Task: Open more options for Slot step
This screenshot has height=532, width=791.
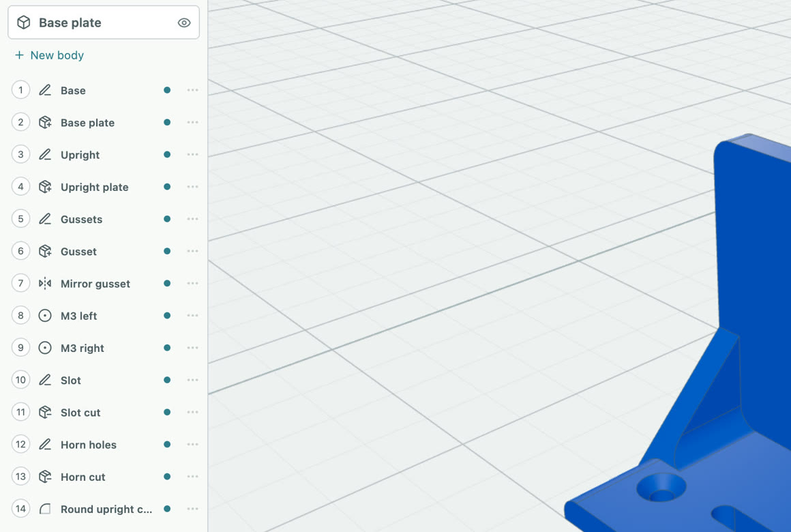Action: pyautogui.click(x=193, y=380)
